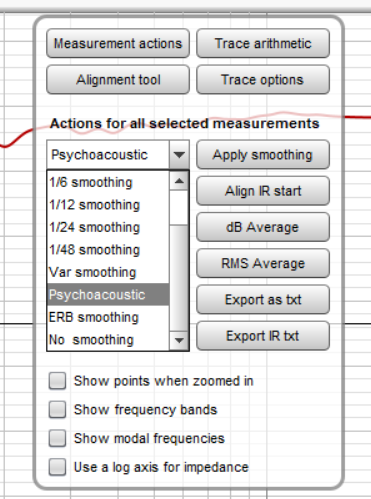Pick No smoothing list entry
This screenshot has height=499, width=371.
point(108,340)
